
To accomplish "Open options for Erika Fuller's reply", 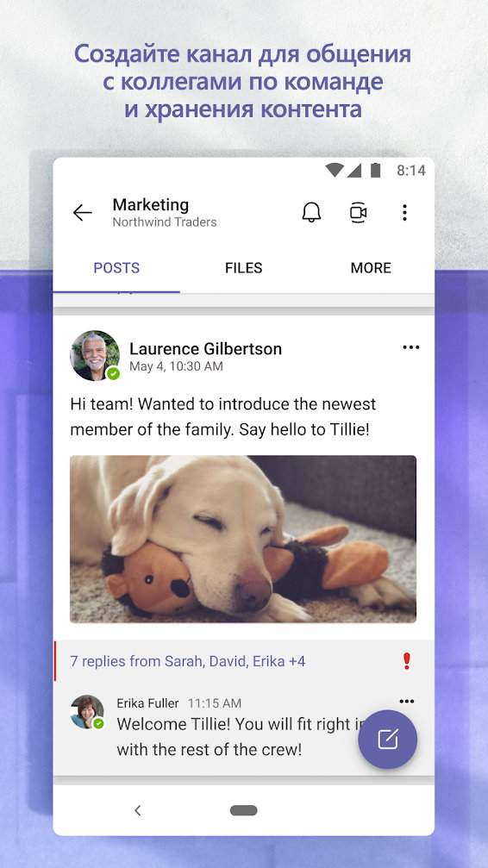I will click(x=407, y=702).
